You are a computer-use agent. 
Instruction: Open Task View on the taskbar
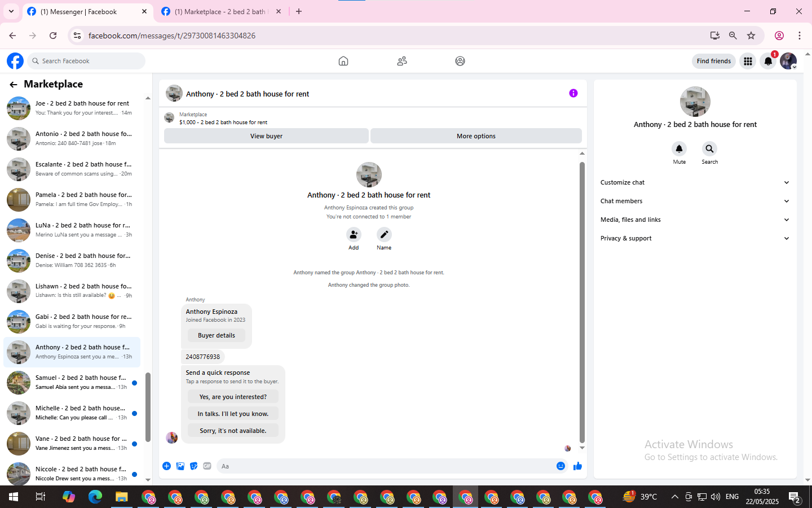pyautogui.click(x=40, y=497)
